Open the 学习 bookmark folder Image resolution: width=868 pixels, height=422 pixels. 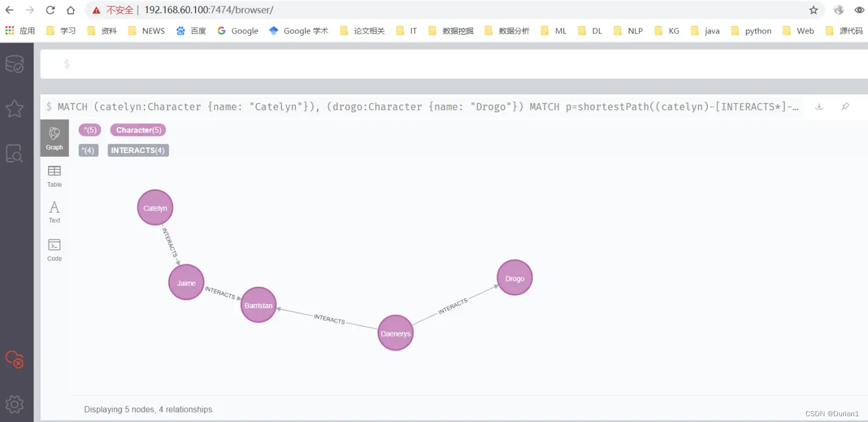[x=61, y=31]
